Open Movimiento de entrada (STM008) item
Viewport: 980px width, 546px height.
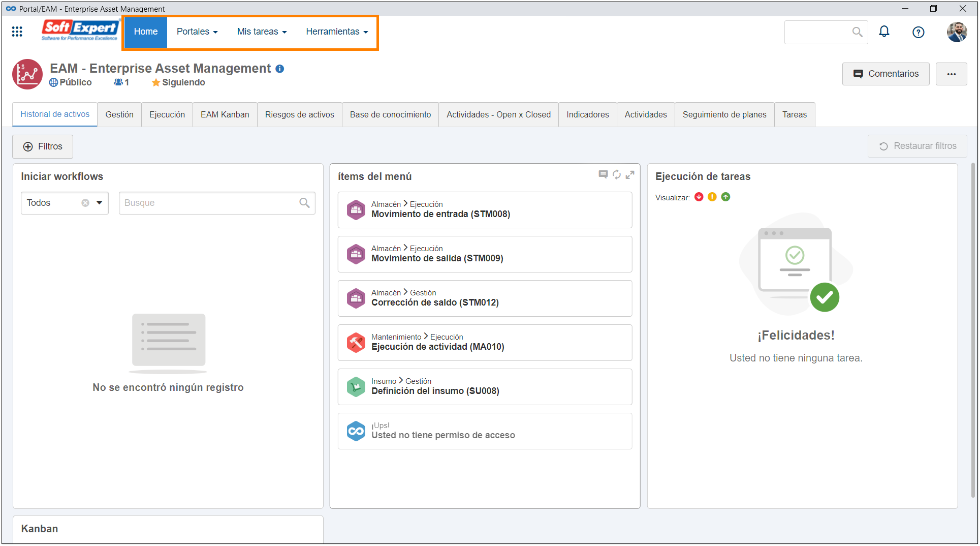click(485, 210)
